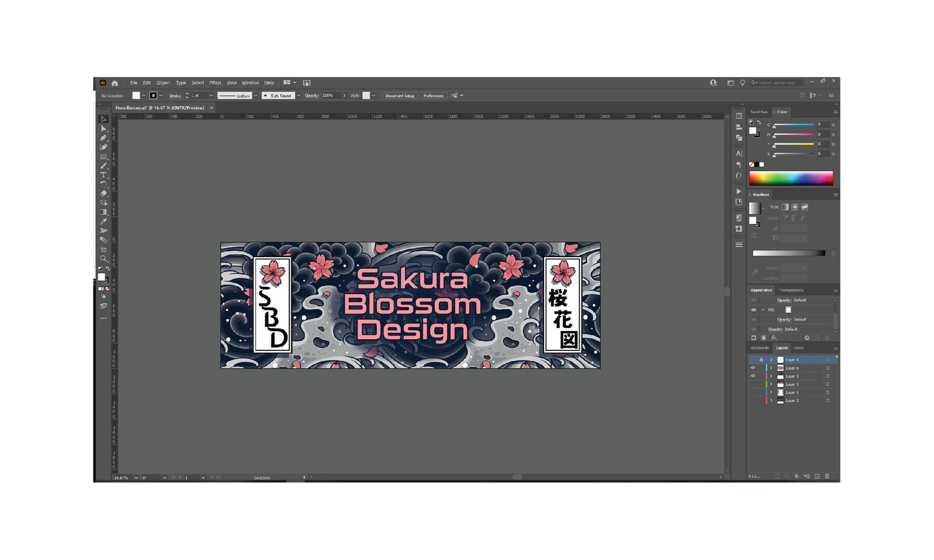Click the CMYK color spectrum bar
Image resolution: width=934 pixels, height=560 pixels.
tap(791, 179)
